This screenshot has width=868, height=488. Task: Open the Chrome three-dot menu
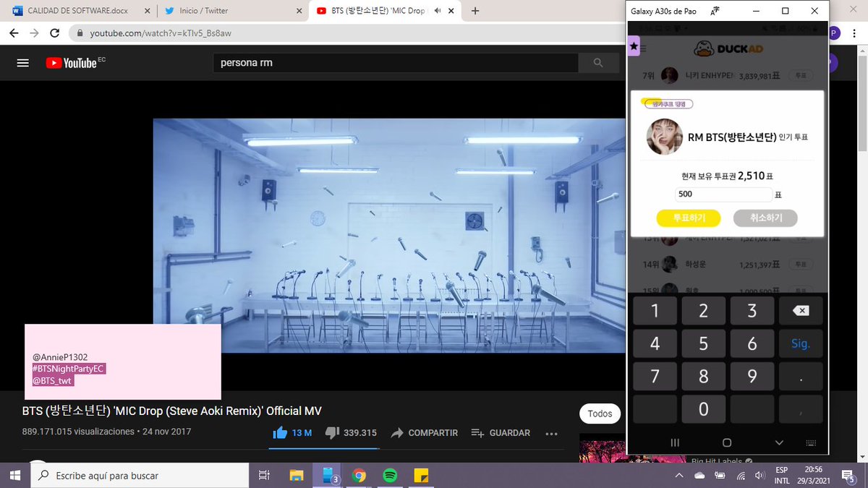[854, 33]
